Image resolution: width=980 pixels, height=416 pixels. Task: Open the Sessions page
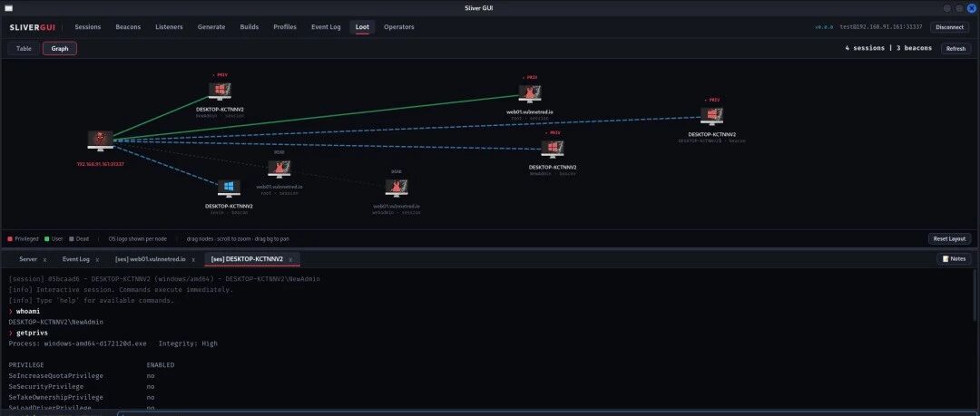pos(87,27)
